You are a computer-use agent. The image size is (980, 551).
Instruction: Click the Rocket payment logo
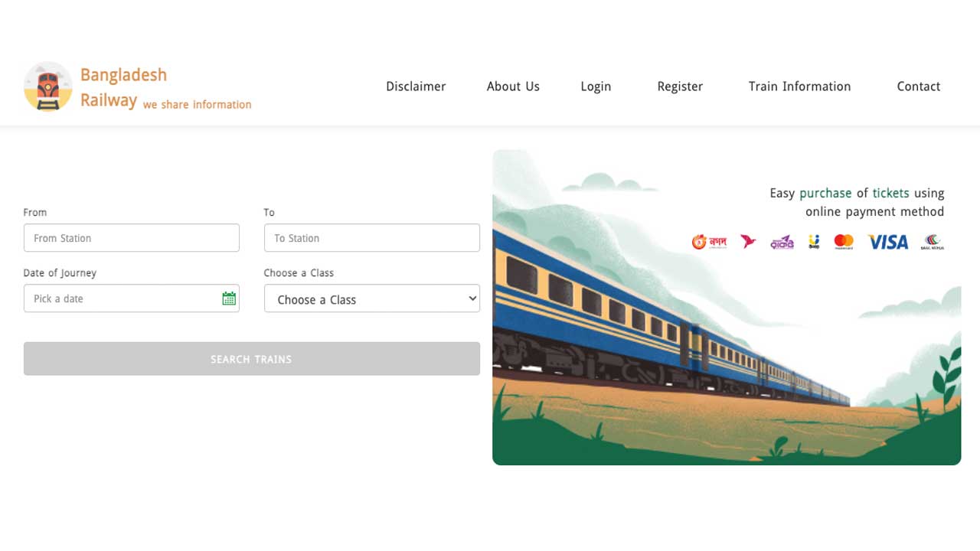(x=782, y=243)
